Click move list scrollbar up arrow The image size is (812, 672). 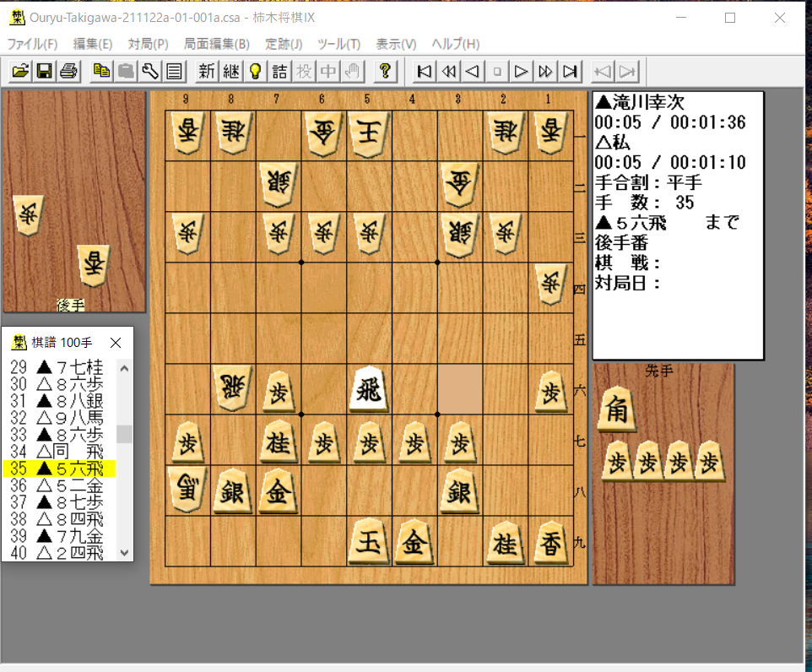coord(124,368)
